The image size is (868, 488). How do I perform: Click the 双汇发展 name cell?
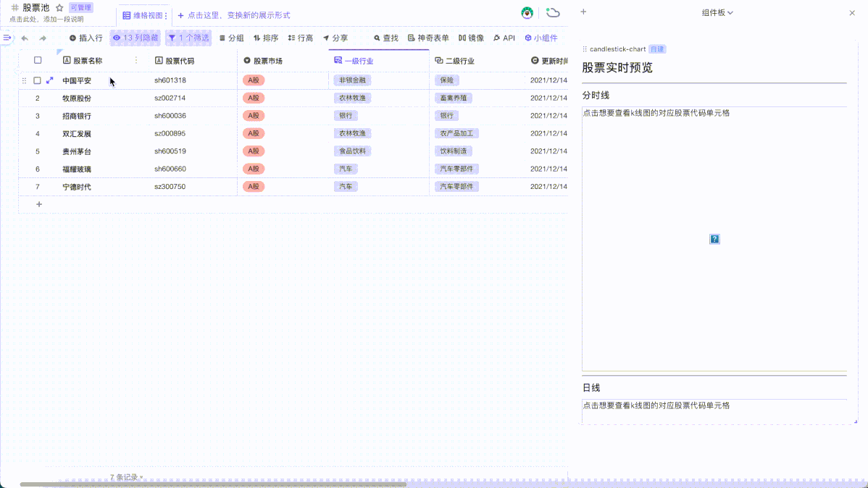(101, 133)
